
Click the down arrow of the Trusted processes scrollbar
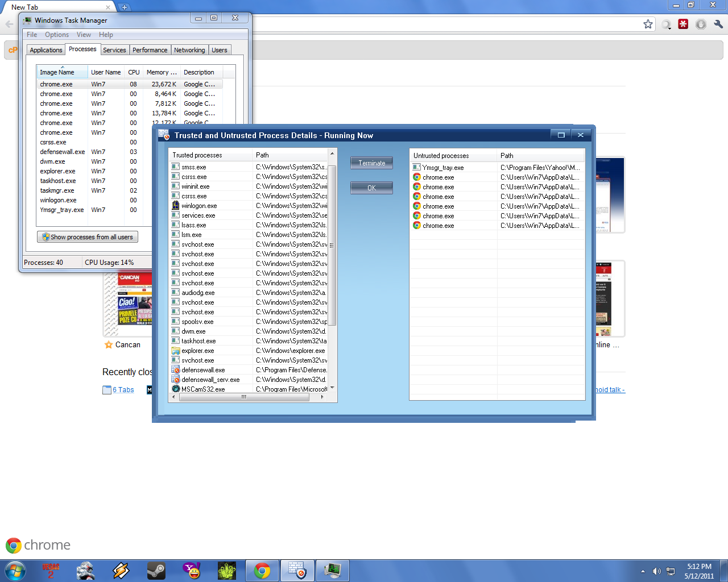click(332, 388)
